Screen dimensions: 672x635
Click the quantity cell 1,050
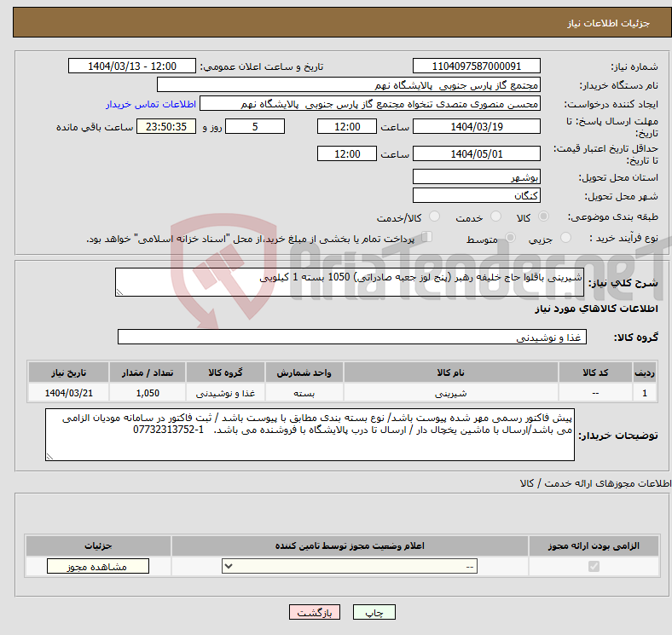[148, 393]
